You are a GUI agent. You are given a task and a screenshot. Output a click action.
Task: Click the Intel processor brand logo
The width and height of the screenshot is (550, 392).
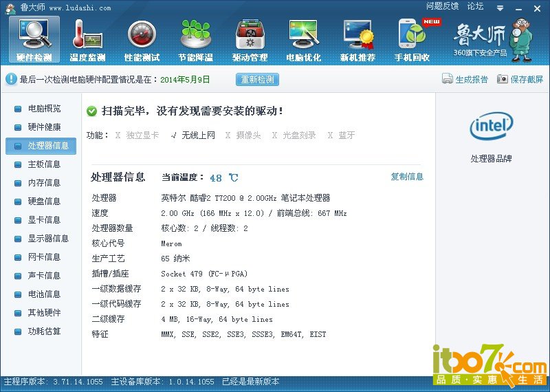tap(491, 126)
